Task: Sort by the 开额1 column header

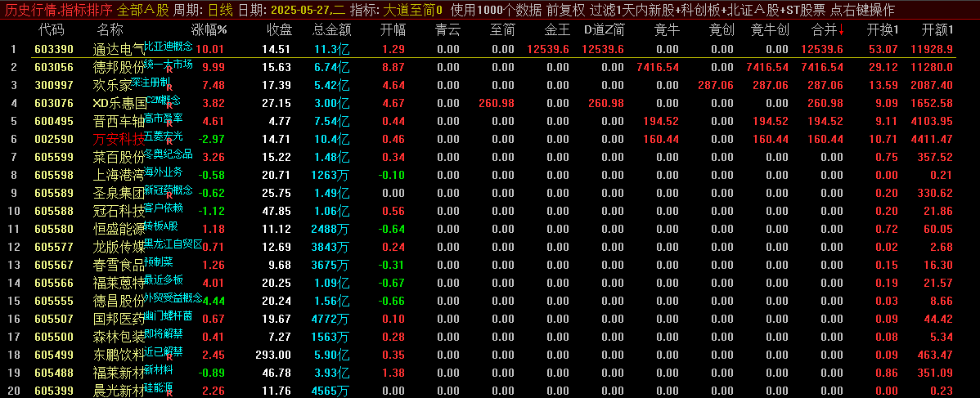Action: pos(937,29)
